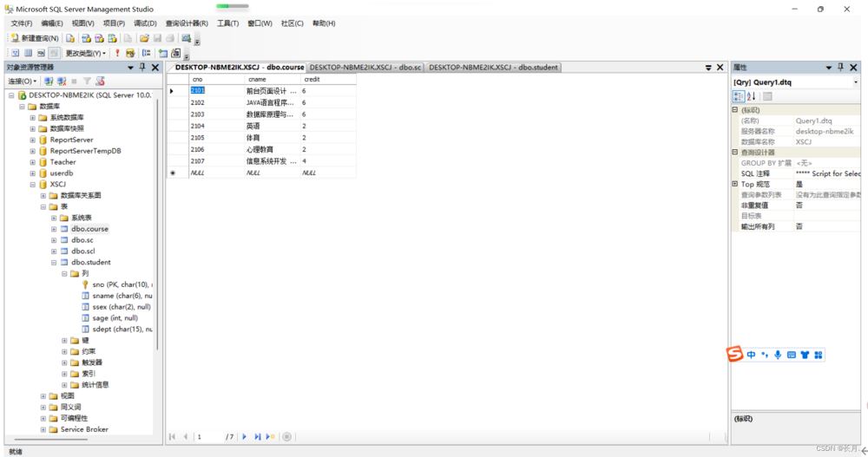Disconnect the server in Object Explorer toolbar

pos(62,82)
